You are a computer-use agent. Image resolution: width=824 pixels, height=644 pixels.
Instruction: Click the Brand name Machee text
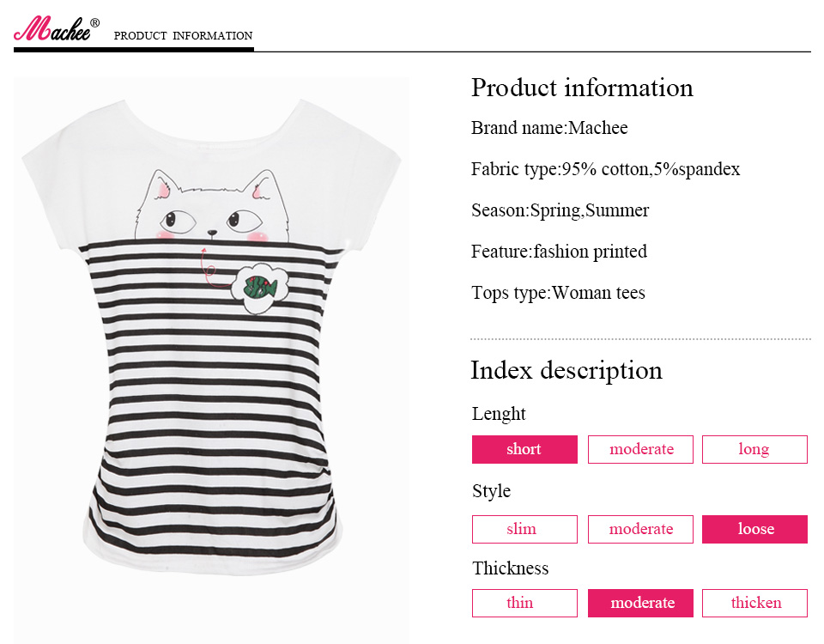click(549, 128)
